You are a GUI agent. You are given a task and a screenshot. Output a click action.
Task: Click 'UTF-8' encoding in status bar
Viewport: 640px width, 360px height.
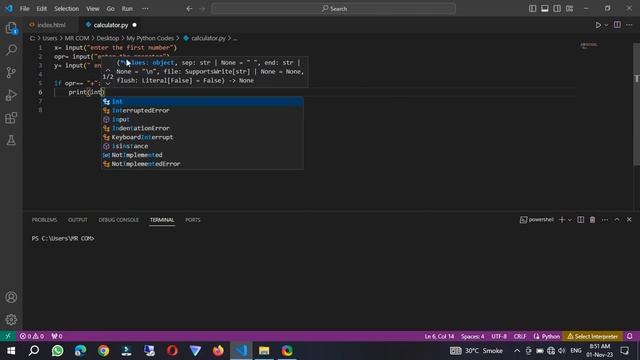coord(499,336)
